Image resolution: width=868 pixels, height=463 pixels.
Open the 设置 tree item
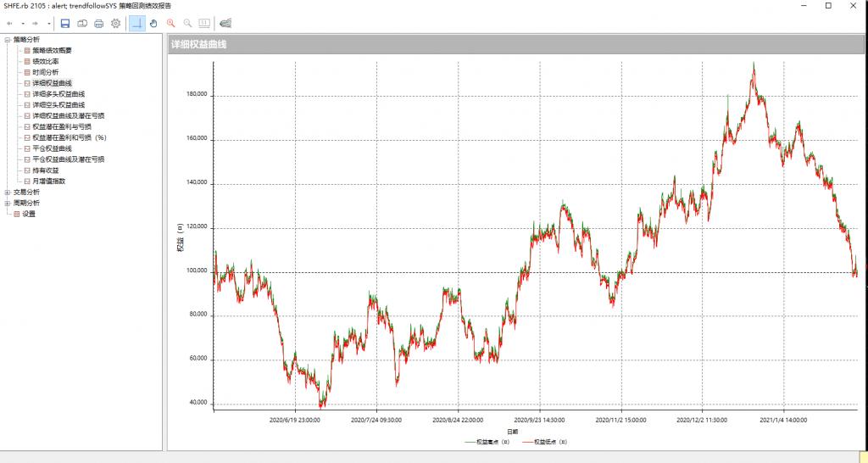pos(29,214)
